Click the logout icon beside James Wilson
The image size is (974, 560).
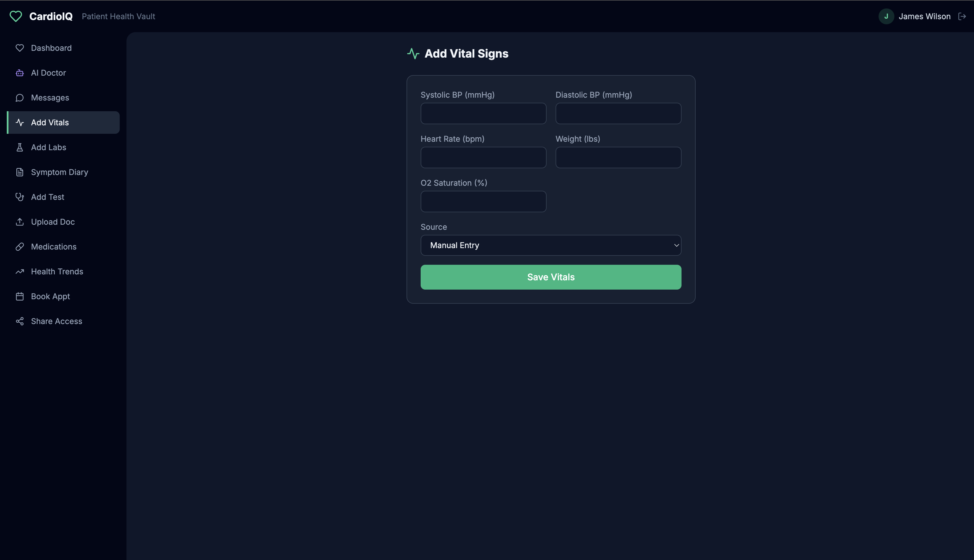pos(962,16)
